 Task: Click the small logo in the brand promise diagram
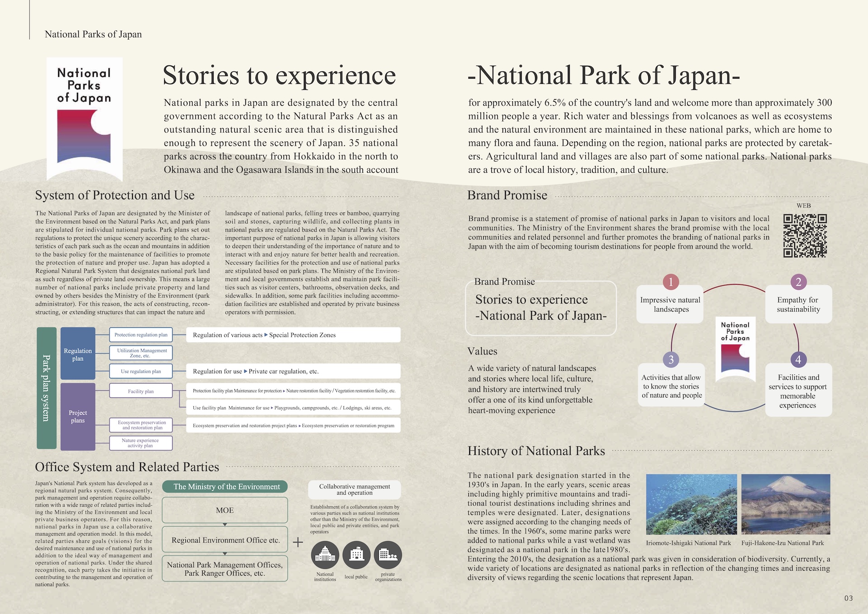[735, 348]
